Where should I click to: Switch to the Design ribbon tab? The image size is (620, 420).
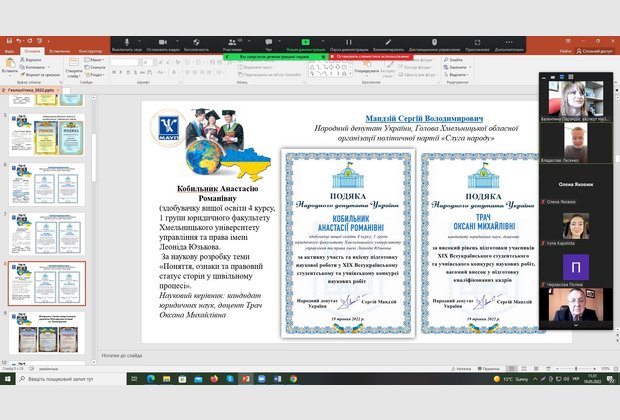click(x=91, y=49)
